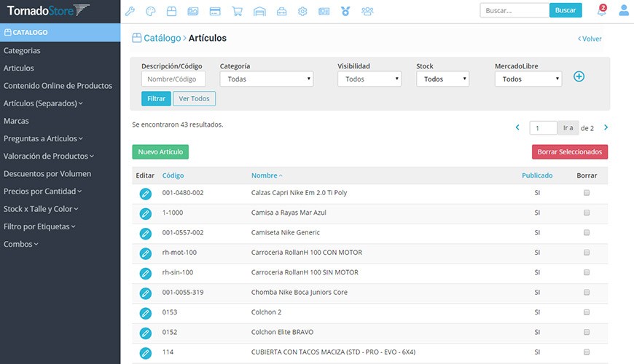
Task: Edit the Colchon 2 article with pencil icon
Action: (x=146, y=313)
